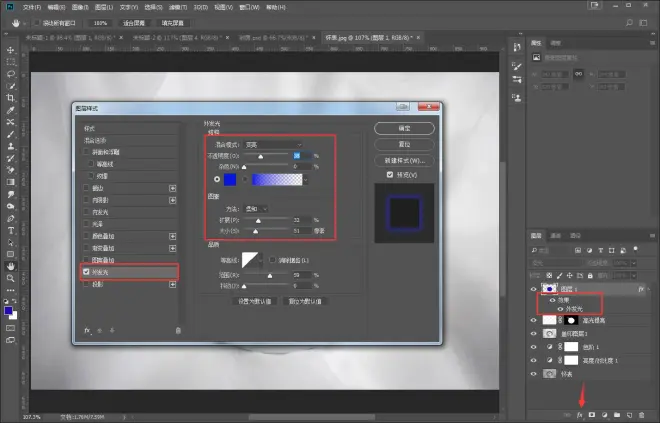Select the Pen tool

[11, 218]
